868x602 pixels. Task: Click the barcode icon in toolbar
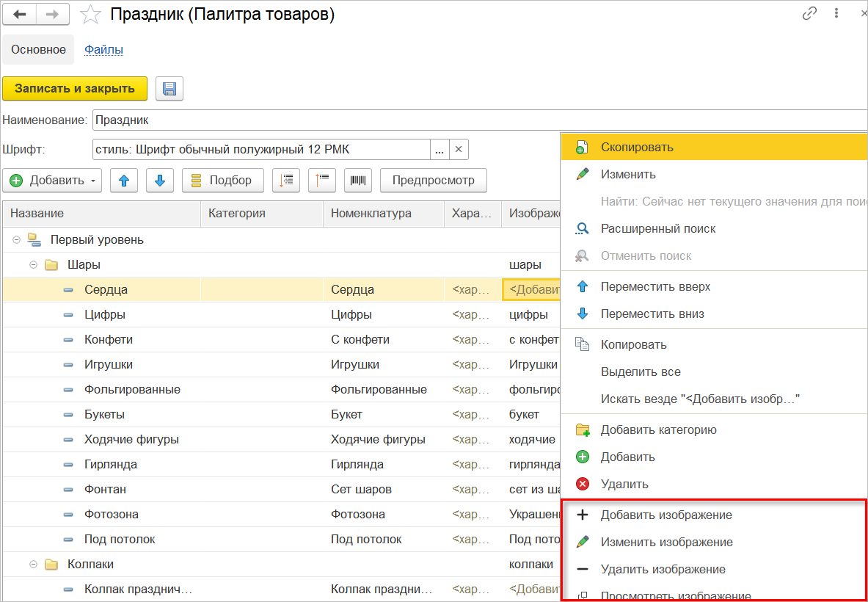(358, 181)
